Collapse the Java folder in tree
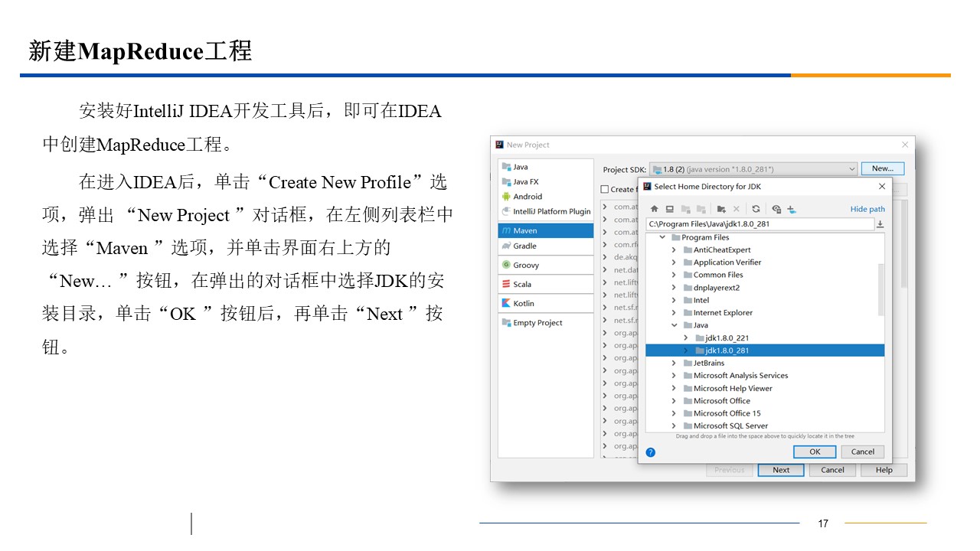The height and width of the screenshot is (551, 980). tap(675, 325)
